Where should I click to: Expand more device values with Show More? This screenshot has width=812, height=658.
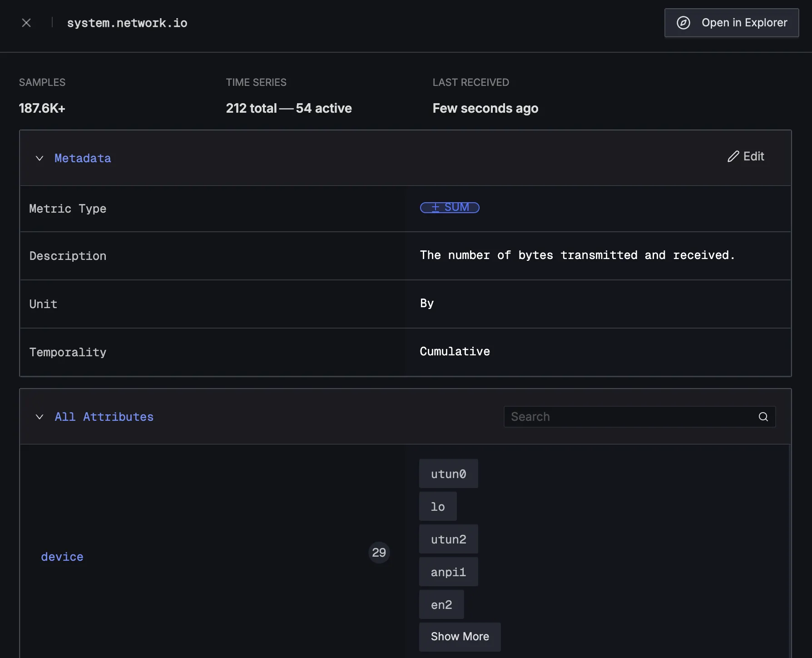click(460, 637)
